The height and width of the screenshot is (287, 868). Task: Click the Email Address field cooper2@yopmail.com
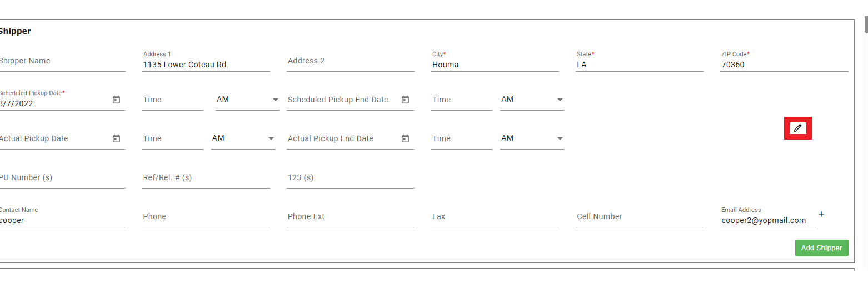(x=767, y=220)
